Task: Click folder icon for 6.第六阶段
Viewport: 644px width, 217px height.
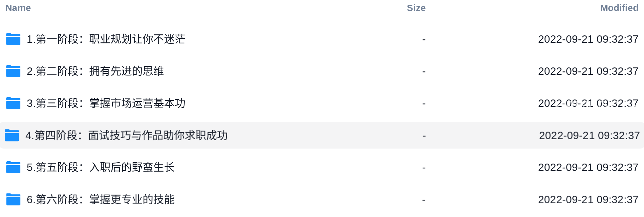Action: 13,199
